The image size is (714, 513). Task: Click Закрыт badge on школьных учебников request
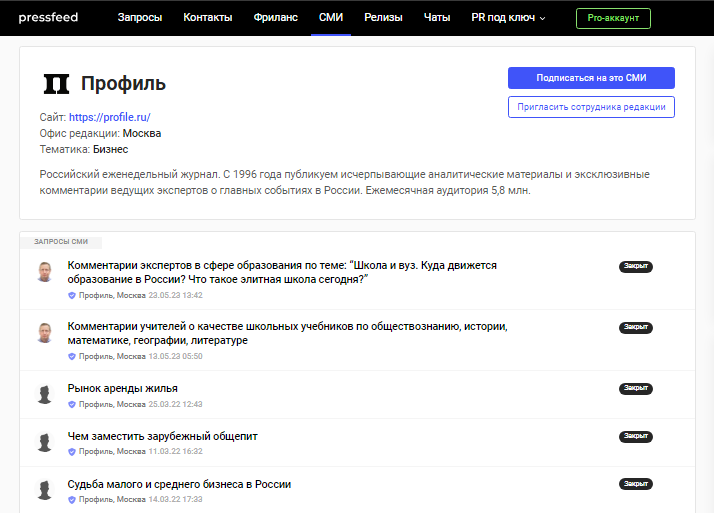pos(636,327)
